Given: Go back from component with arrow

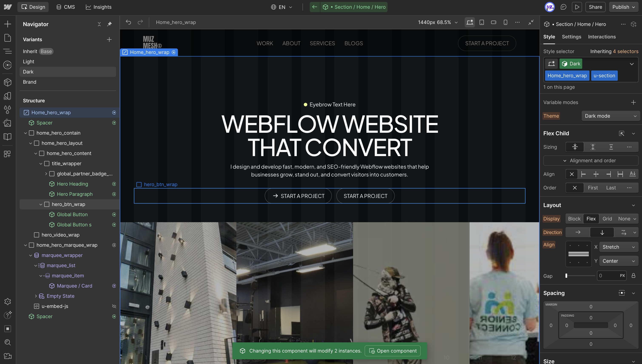Looking at the screenshot, I should point(314,7).
